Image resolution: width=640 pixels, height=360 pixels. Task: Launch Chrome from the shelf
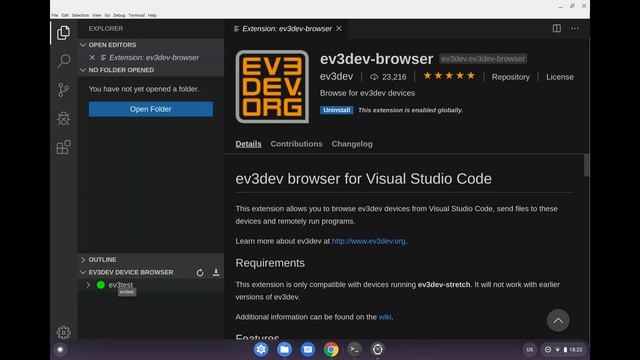coord(331,349)
